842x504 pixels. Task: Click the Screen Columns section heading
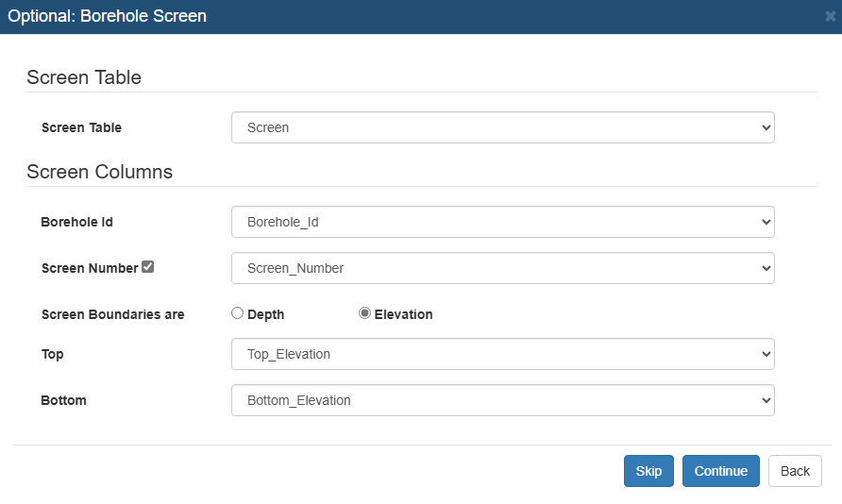click(x=99, y=172)
